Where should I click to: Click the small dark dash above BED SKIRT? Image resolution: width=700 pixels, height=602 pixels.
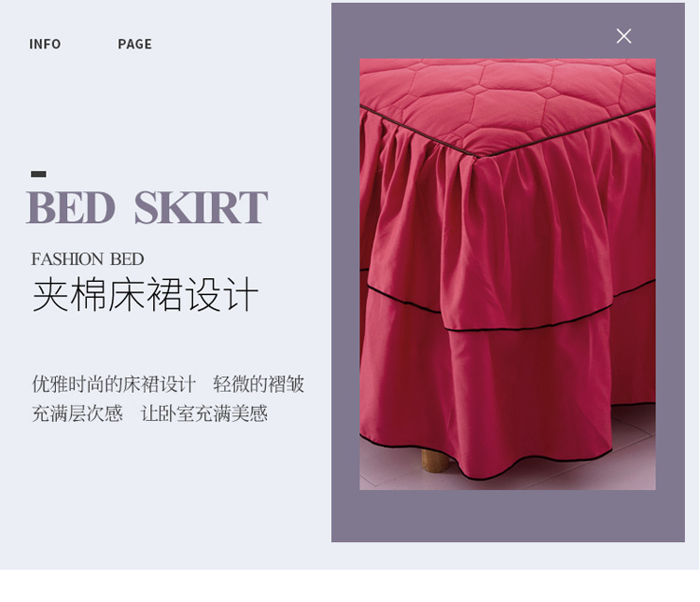pyautogui.click(x=38, y=175)
